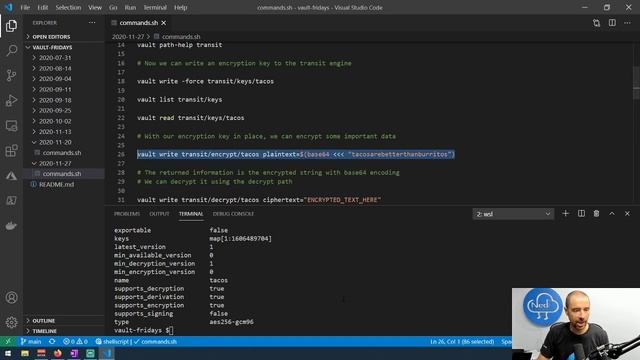Close the terminal panel
The height and width of the screenshot is (360, 640).
click(x=627, y=213)
